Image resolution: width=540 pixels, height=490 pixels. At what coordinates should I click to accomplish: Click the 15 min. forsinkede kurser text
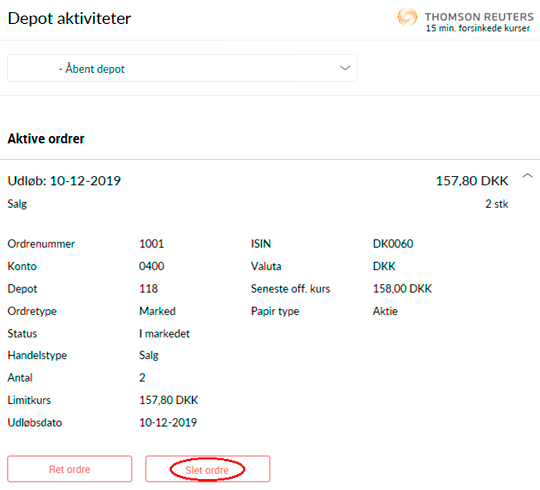click(478, 28)
